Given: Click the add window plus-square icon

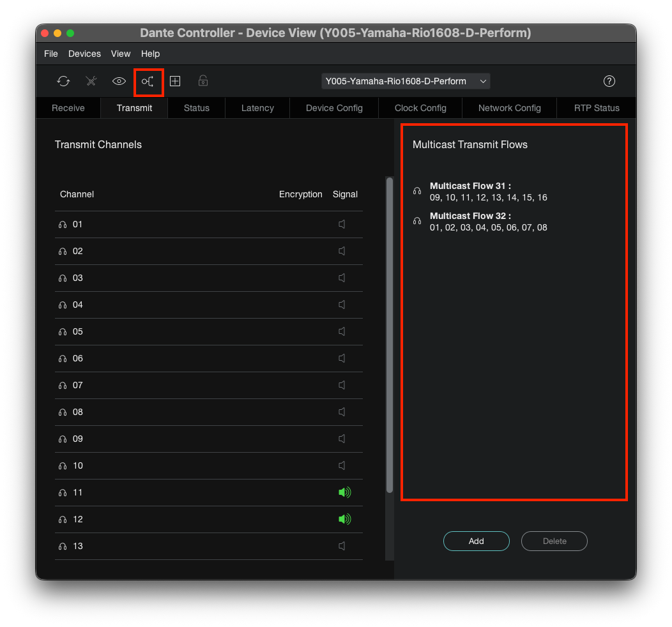Looking at the screenshot, I should [175, 81].
